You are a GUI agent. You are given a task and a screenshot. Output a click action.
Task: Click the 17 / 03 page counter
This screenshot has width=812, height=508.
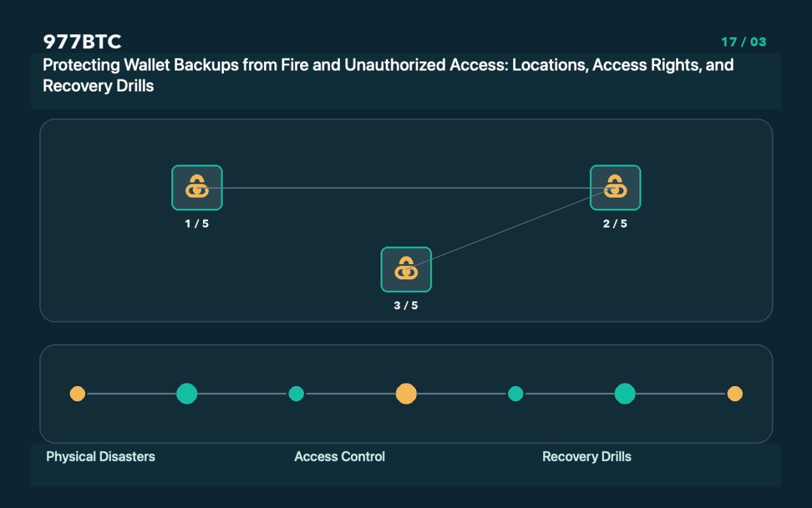tap(743, 42)
